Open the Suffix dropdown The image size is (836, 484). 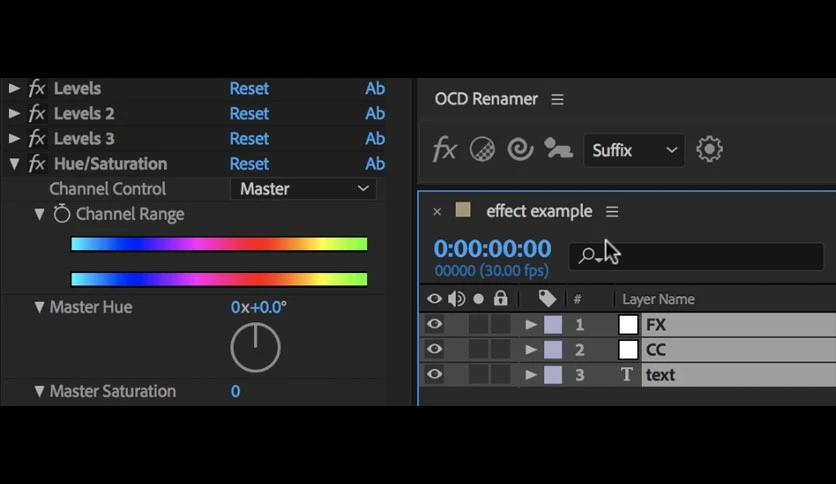pos(634,150)
